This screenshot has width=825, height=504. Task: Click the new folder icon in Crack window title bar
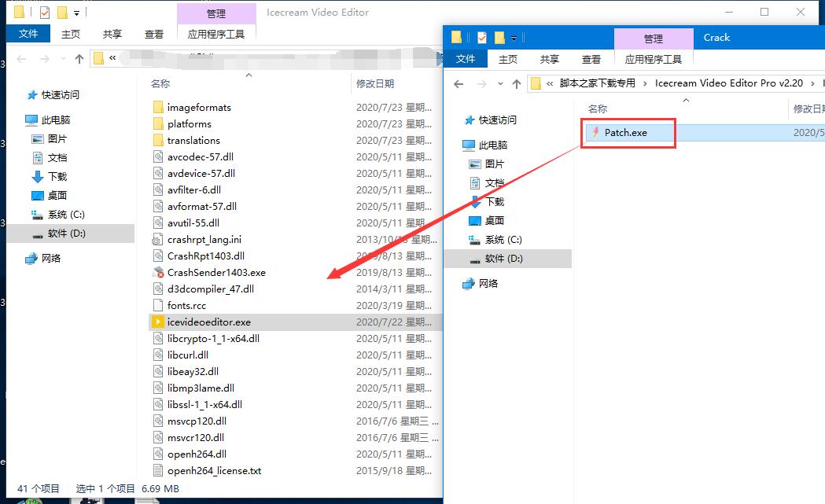[499, 38]
